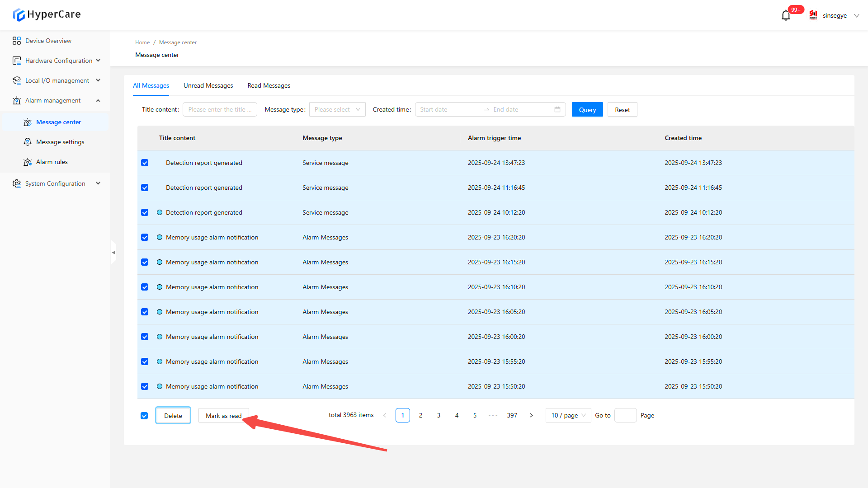Open the Message type dropdown

click(x=337, y=109)
